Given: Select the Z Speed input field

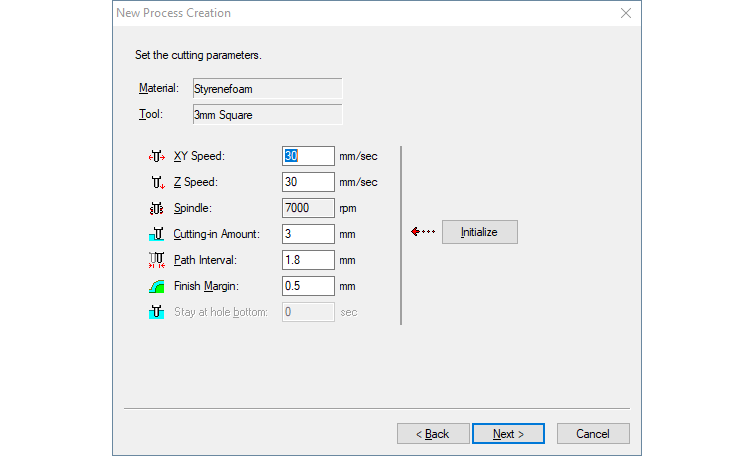Looking at the screenshot, I should (308, 182).
